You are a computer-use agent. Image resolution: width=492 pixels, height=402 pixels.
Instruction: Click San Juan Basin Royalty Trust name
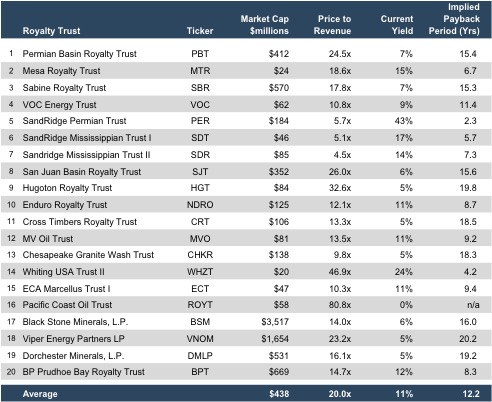(x=82, y=172)
